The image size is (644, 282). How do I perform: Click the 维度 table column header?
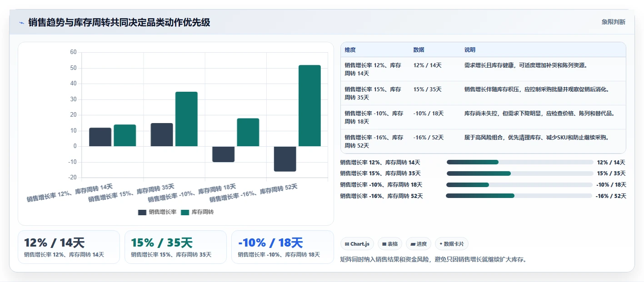tap(350, 50)
